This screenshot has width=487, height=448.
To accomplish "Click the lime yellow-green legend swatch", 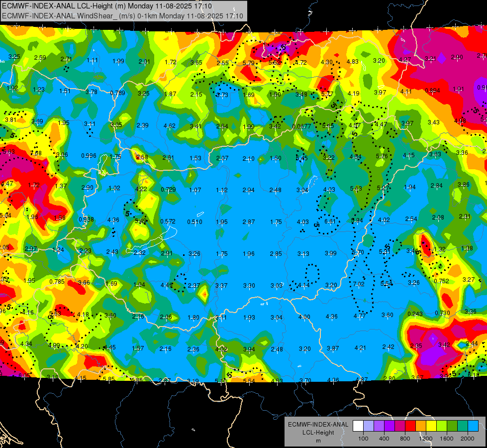I will (x=442, y=426).
